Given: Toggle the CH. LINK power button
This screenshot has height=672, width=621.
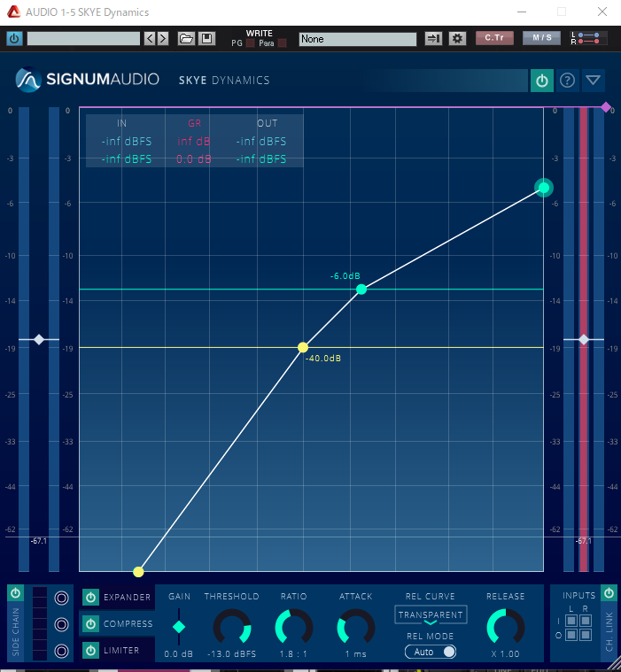Looking at the screenshot, I should 609,593.
